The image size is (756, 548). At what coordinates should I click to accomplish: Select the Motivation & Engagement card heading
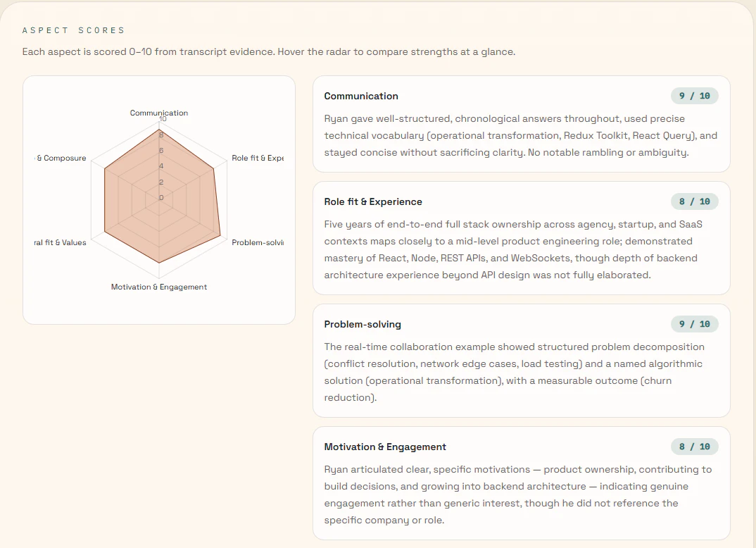[385, 447]
